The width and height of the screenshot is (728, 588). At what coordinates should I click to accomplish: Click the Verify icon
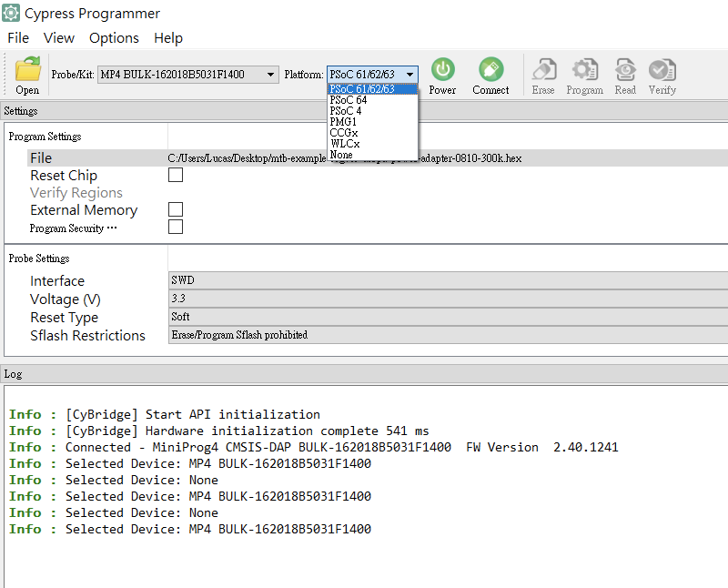(662, 70)
